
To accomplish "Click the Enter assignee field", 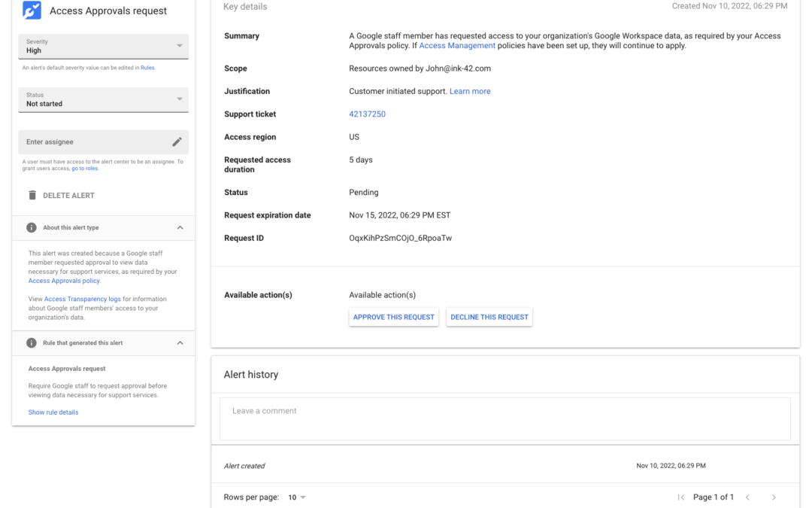I will point(104,142).
